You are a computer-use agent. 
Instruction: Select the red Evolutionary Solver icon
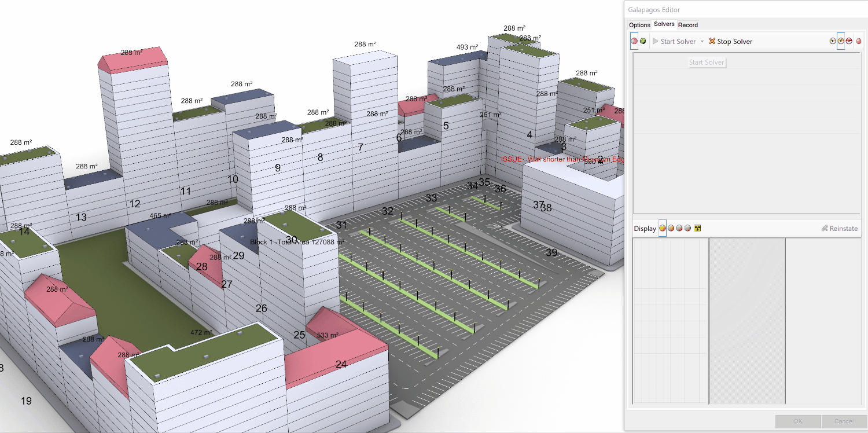coord(634,41)
